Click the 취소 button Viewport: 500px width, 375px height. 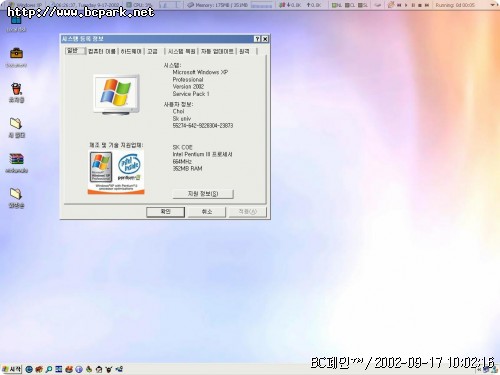pyautogui.click(x=207, y=212)
